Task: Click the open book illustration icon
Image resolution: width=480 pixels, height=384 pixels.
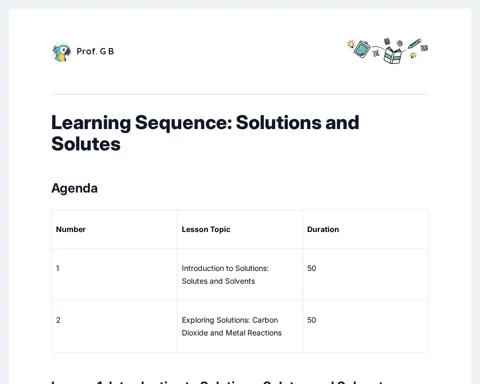Action: click(392, 55)
